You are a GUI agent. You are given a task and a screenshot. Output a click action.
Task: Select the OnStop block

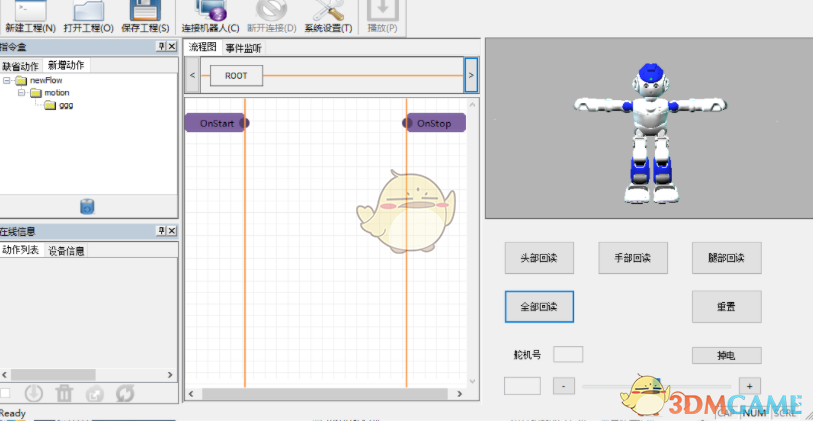(x=436, y=123)
